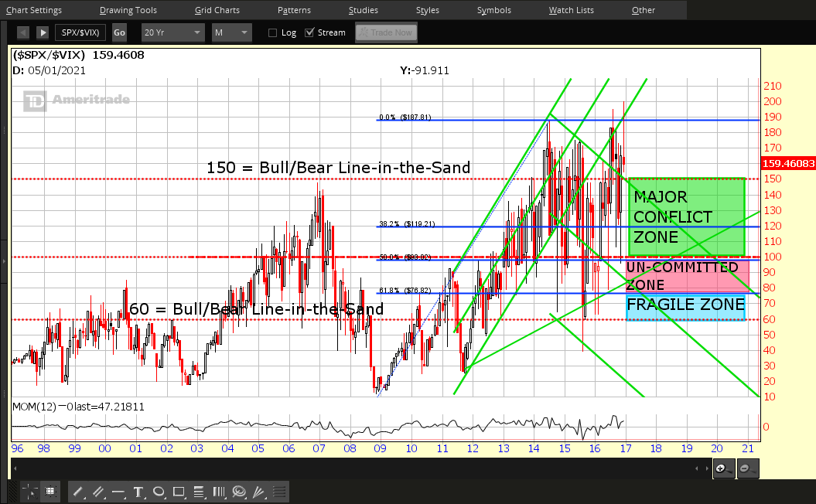
Task: Open the Patterns menu
Action: (294, 10)
